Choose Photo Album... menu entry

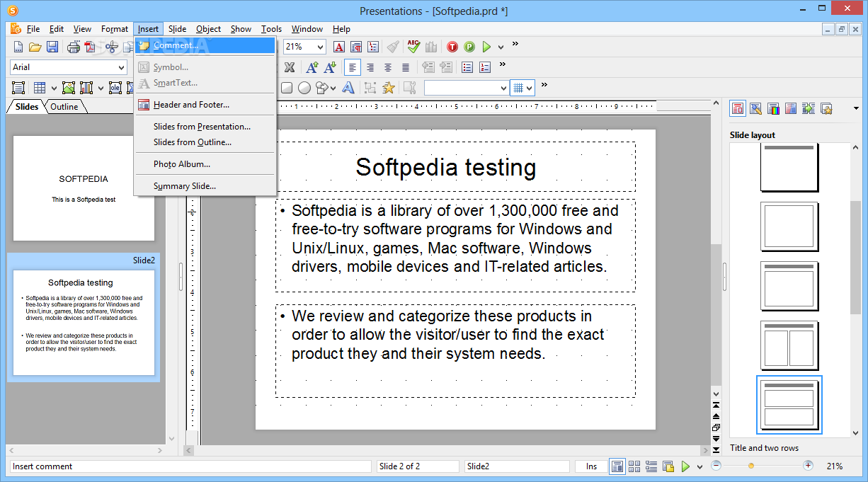205,164
